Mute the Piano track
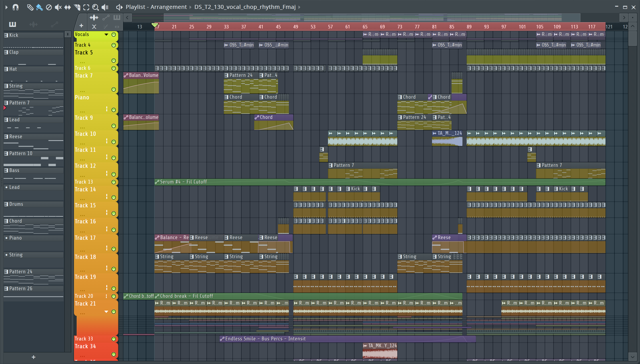 tap(114, 110)
